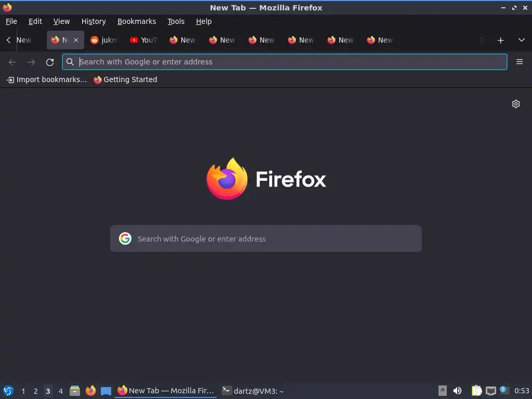Open the File menu
Viewport: 532px width, 399px height.
click(11, 21)
